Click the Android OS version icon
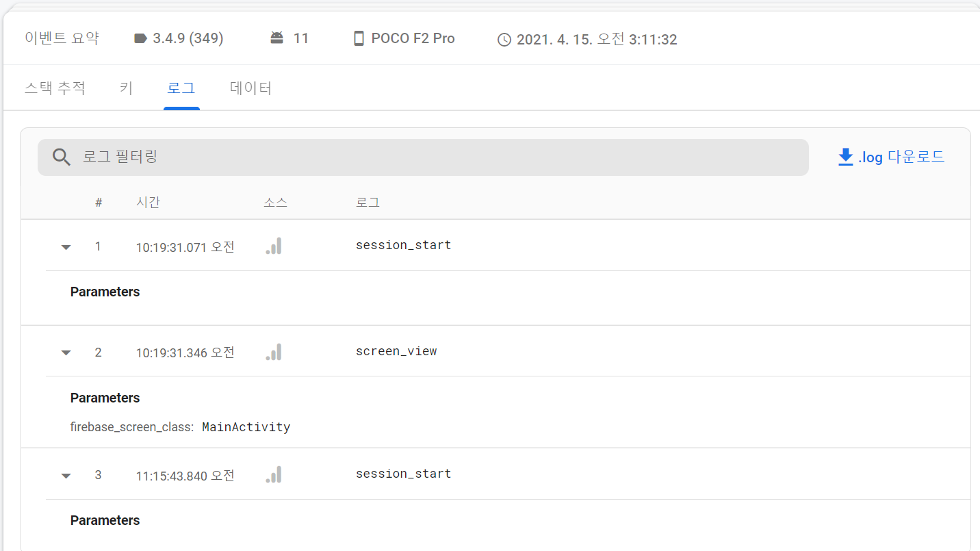980x551 pixels. [276, 38]
